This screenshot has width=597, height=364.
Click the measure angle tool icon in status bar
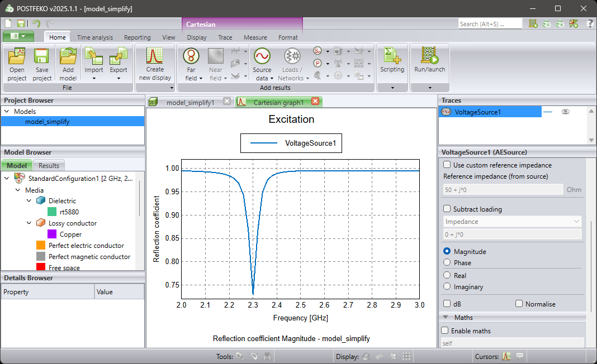point(254,356)
